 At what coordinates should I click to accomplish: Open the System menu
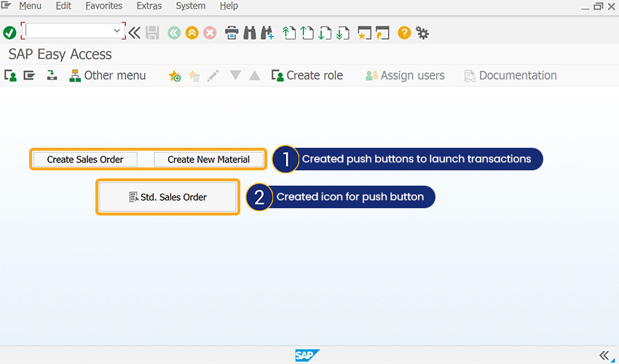[x=191, y=6]
